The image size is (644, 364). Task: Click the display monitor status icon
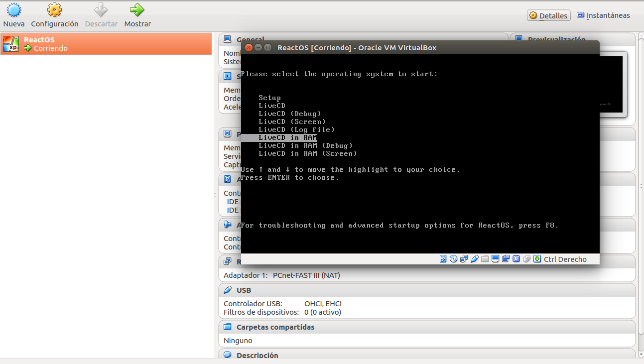(x=495, y=259)
